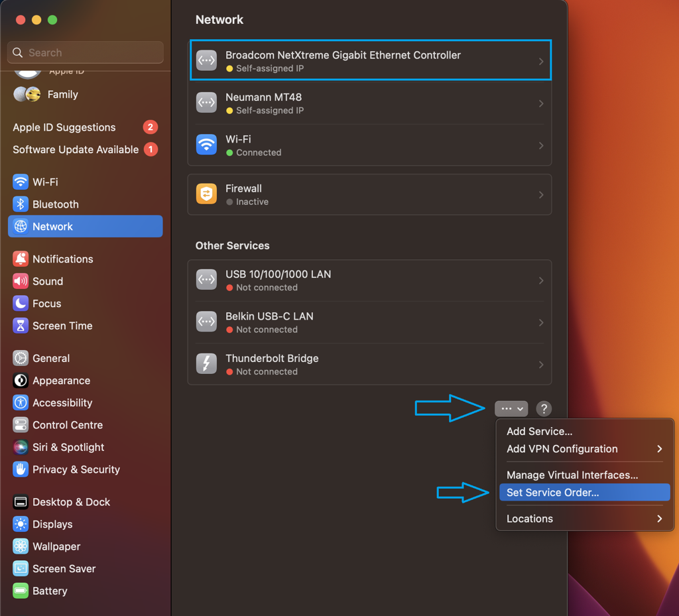Open Family settings in sidebar
Viewport: 679px width, 616px height.
(x=85, y=94)
